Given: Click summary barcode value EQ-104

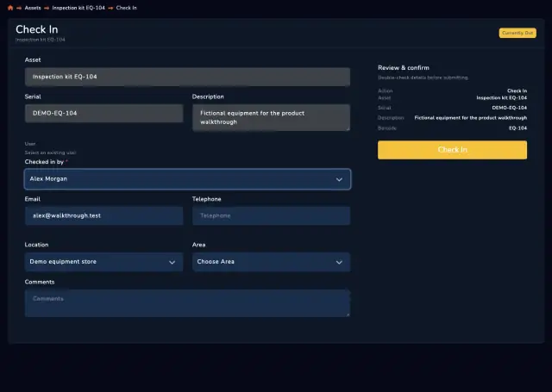Looking at the screenshot, I should 517,128.
